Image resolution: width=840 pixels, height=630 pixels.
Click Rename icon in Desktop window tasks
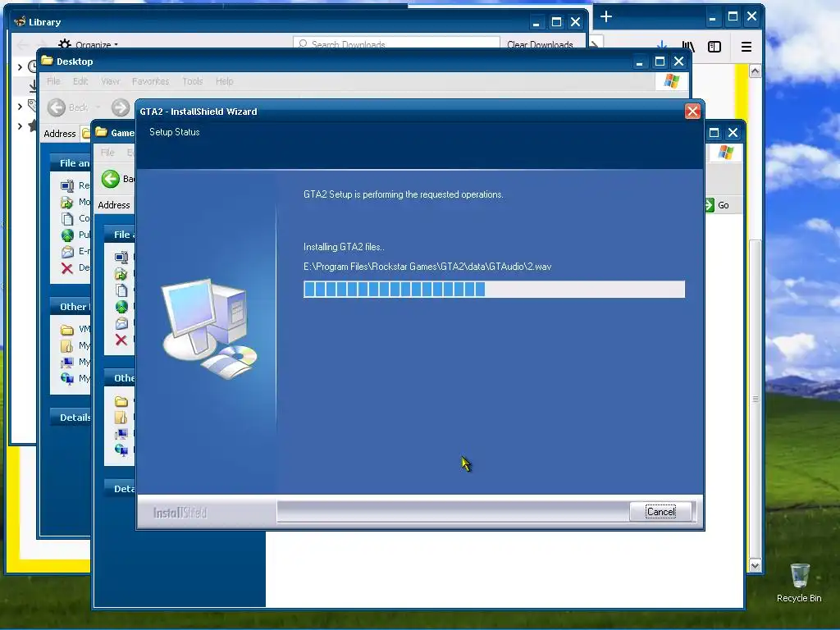click(67, 185)
